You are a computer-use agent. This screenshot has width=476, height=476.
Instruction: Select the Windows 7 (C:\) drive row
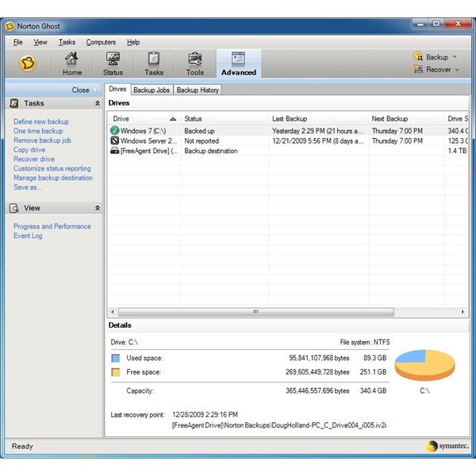288,131
